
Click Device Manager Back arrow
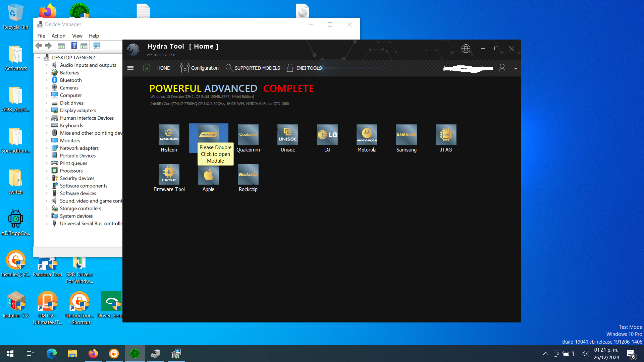pos(39,46)
